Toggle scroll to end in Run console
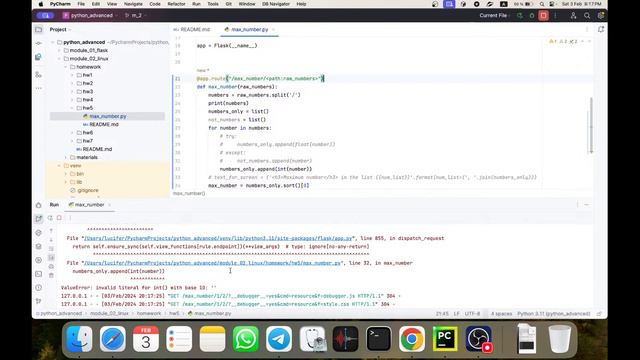 click(51, 258)
